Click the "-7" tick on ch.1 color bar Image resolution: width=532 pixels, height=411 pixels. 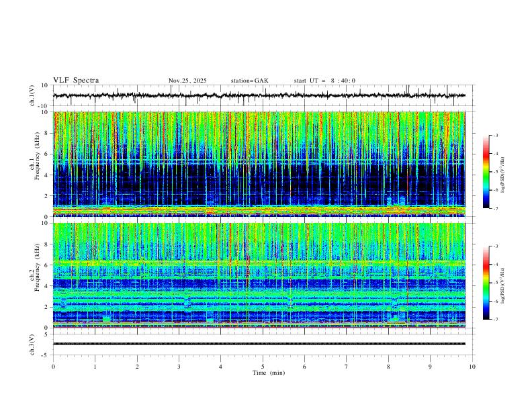pyautogui.click(x=495, y=209)
